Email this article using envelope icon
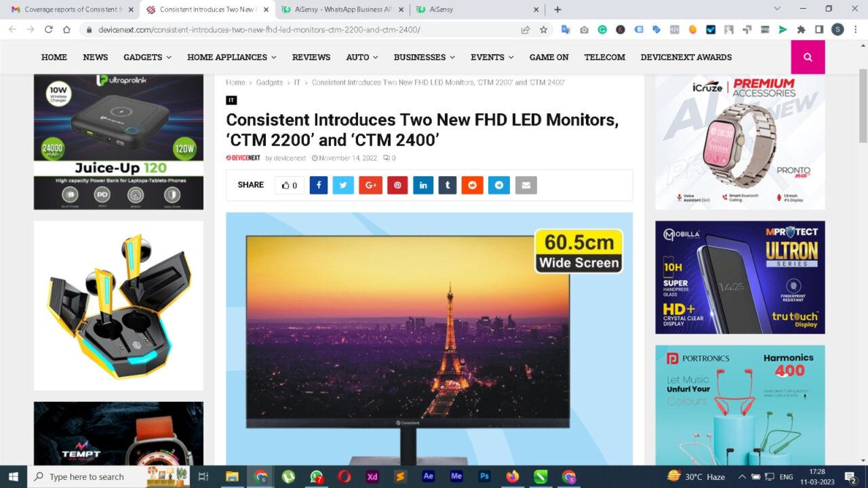This screenshot has width=868, height=488. [x=526, y=185]
